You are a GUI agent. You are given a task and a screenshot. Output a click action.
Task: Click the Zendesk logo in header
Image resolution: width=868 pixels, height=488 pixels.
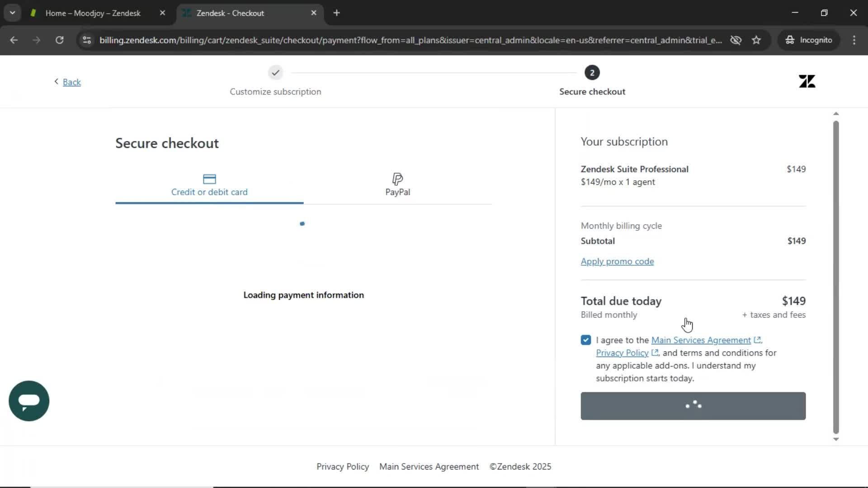point(807,81)
